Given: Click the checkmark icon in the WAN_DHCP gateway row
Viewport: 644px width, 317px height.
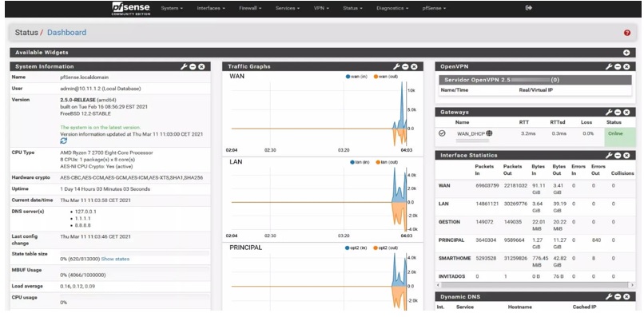Looking at the screenshot, I should click(442, 133).
